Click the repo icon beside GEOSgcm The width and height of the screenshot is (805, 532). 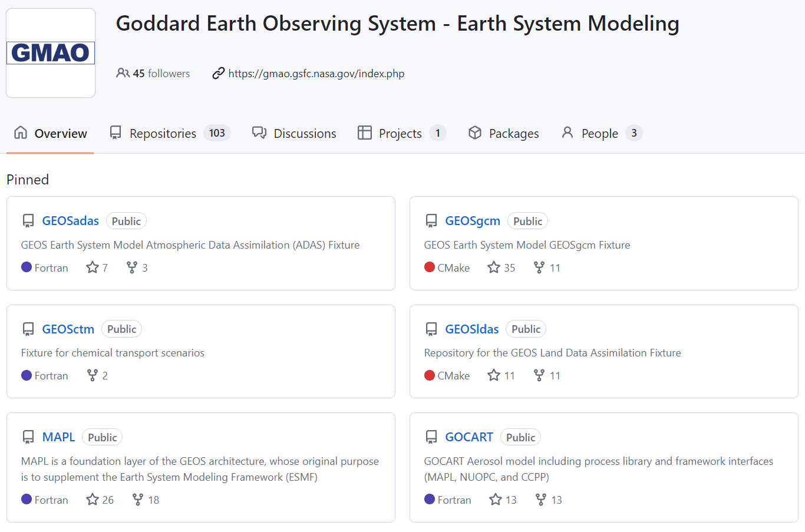[x=431, y=221]
